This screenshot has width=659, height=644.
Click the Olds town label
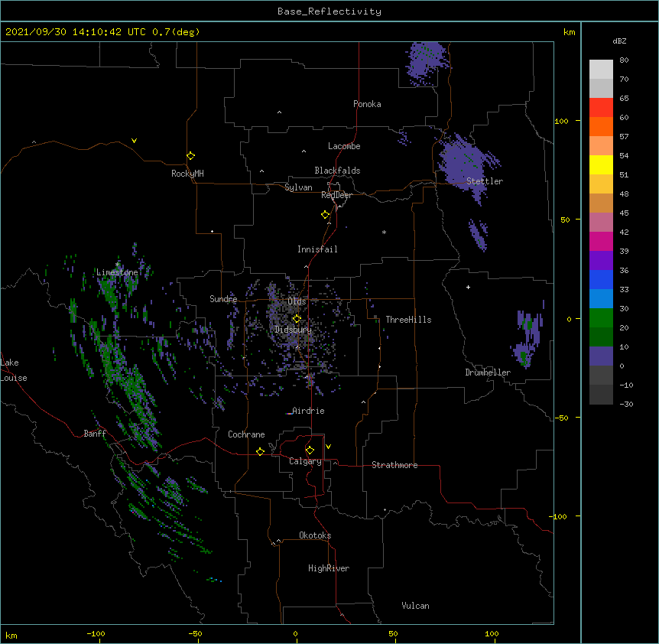click(297, 301)
